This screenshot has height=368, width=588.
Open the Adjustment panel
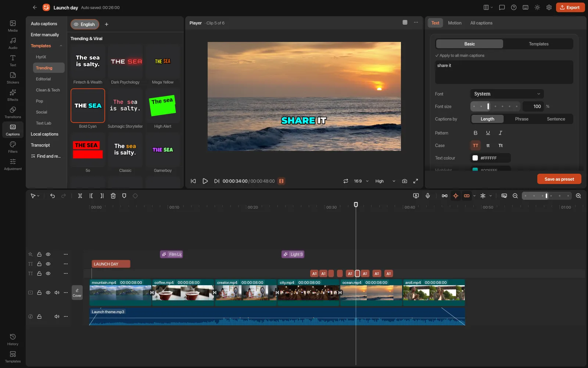coord(13,164)
